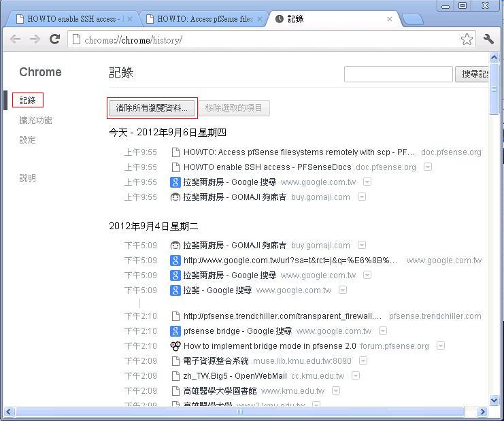
Task: Click forum favicon of bridge mode entry
Action: [175, 346]
